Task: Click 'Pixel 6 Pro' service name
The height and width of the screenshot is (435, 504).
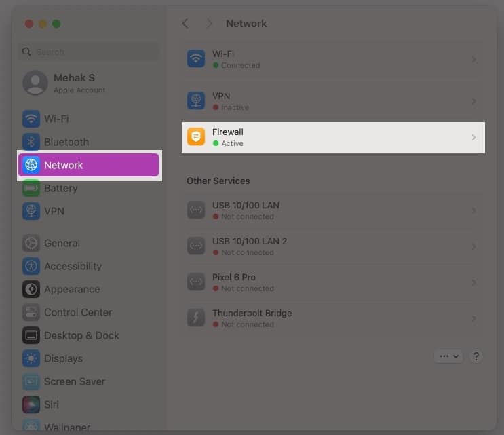Action: pos(234,277)
